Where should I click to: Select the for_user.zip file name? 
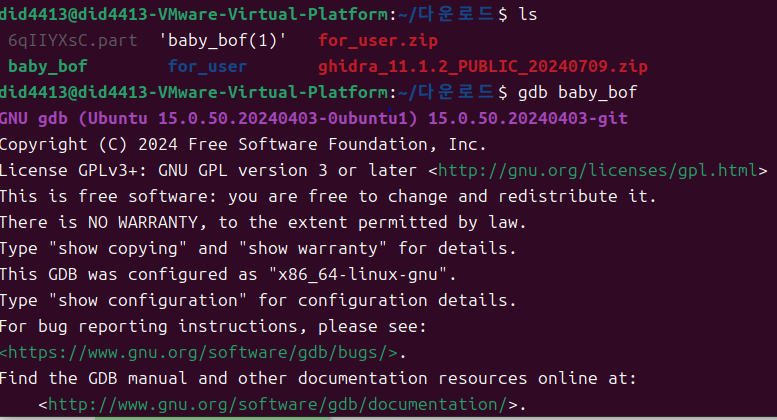coord(378,41)
